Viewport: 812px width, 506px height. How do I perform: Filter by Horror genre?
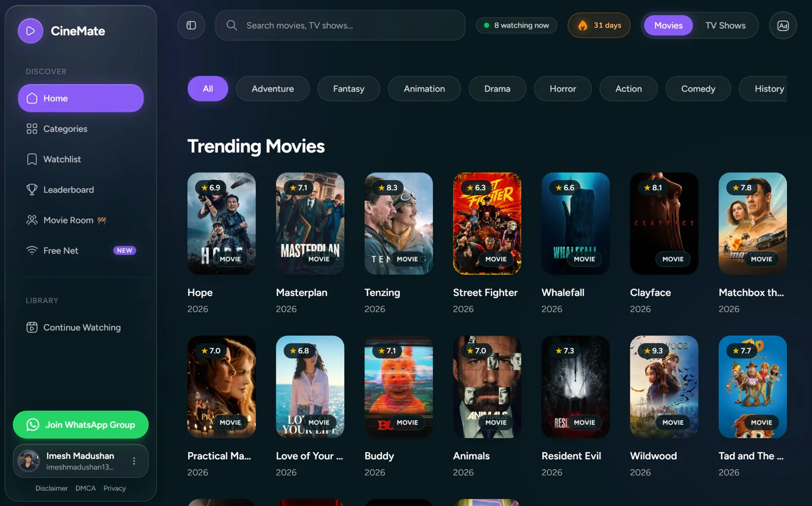click(563, 89)
